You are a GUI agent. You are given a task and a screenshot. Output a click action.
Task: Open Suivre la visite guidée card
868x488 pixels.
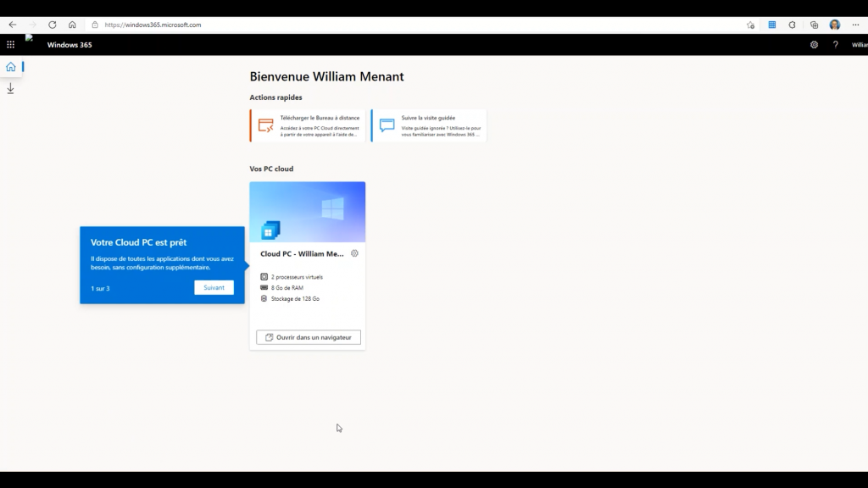click(x=429, y=125)
